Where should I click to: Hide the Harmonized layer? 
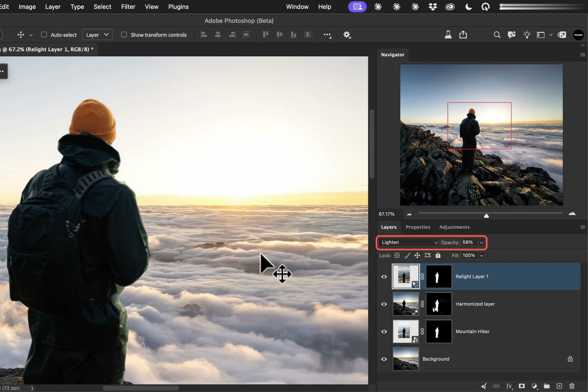384,304
